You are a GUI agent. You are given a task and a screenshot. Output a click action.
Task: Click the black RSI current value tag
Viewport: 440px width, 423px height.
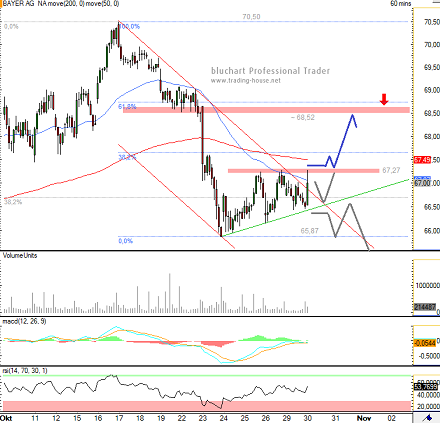pyautogui.click(x=425, y=387)
